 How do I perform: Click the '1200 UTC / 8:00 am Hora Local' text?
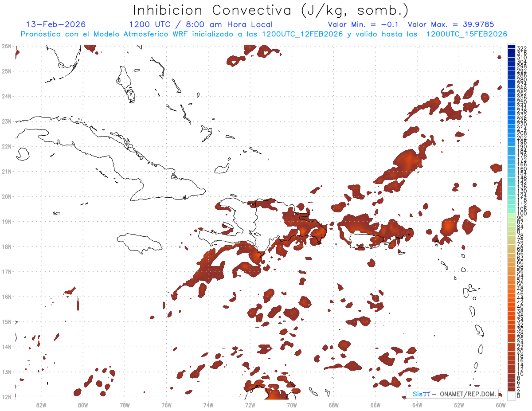[x=201, y=24]
